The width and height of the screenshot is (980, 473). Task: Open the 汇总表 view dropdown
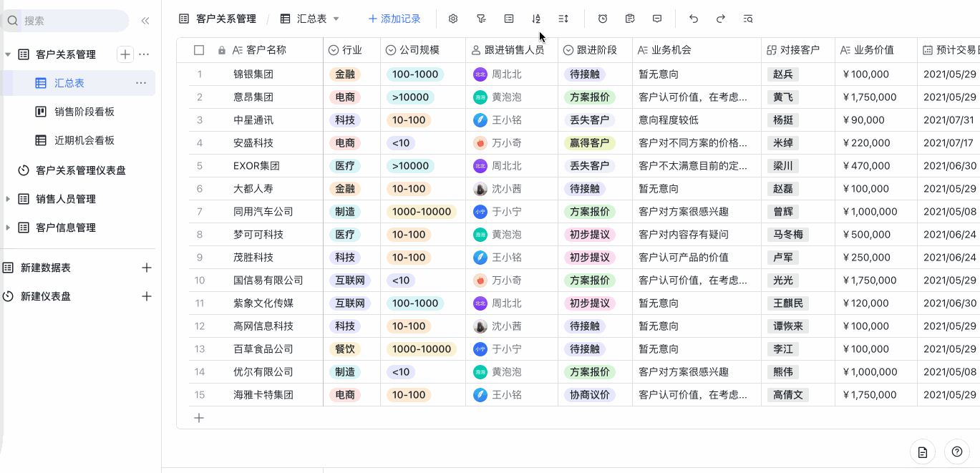click(x=336, y=19)
